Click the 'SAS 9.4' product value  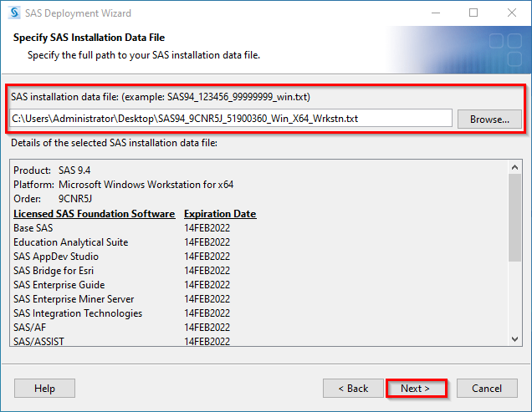point(74,170)
